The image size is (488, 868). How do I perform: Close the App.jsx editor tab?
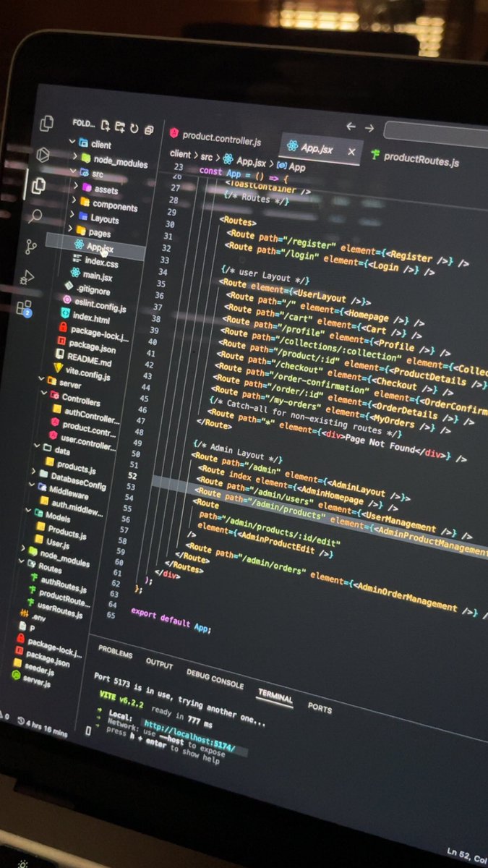pos(351,151)
